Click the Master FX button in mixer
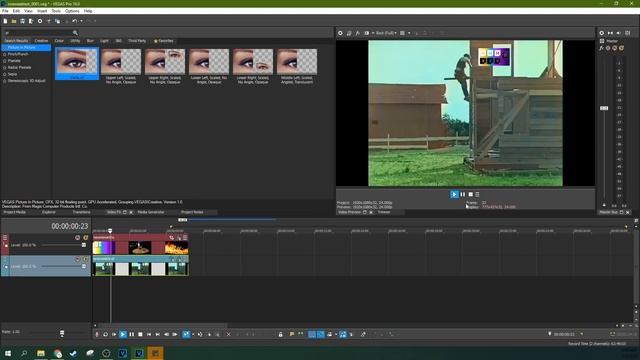 (x=602, y=48)
